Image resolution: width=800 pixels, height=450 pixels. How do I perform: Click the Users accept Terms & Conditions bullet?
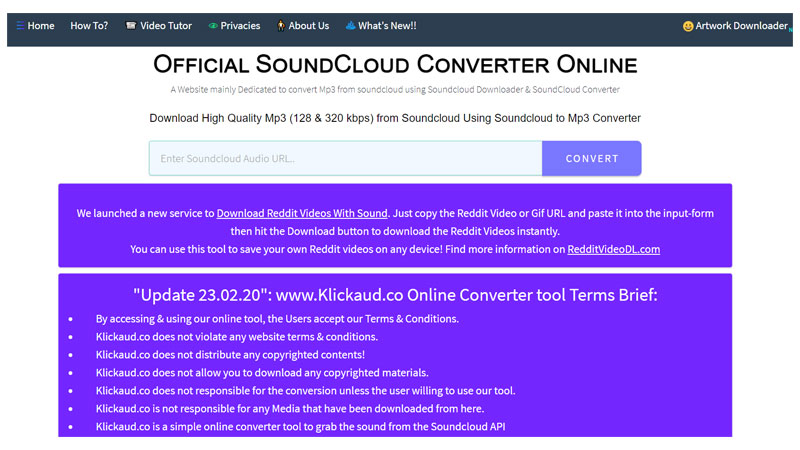277,319
